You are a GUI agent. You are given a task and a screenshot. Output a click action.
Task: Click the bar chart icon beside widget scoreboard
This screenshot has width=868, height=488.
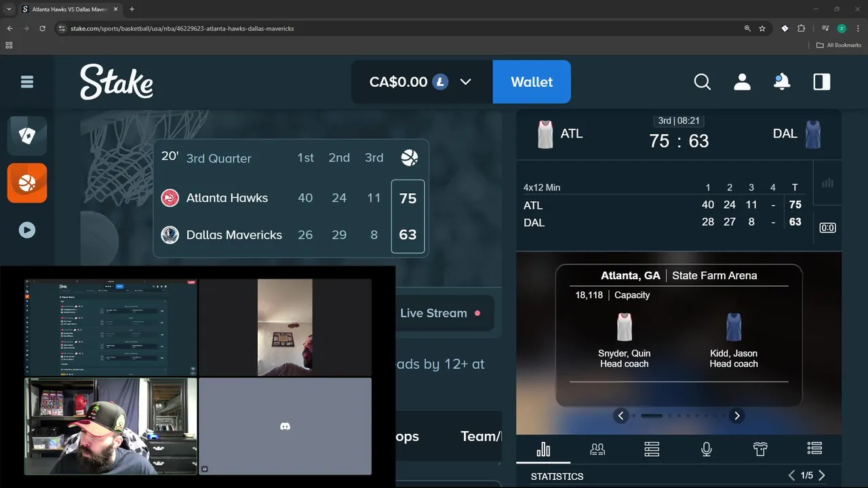[827, 183]
